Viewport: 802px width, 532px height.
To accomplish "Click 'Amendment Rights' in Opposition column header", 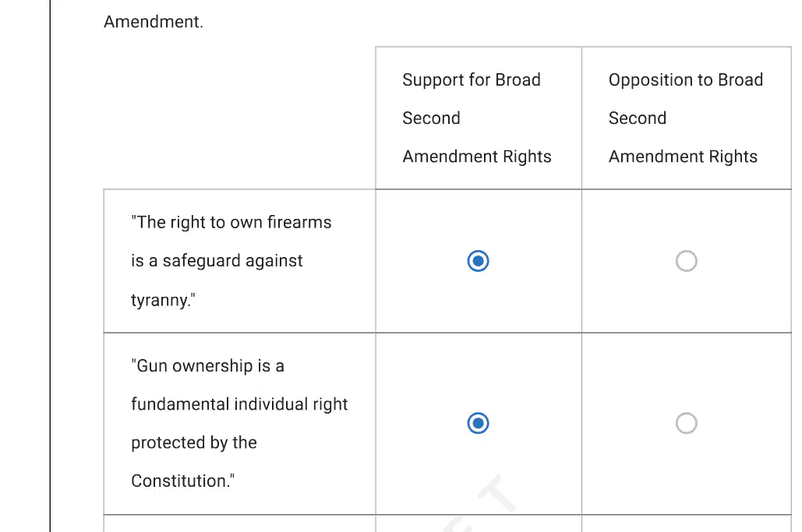I will 683,157.
